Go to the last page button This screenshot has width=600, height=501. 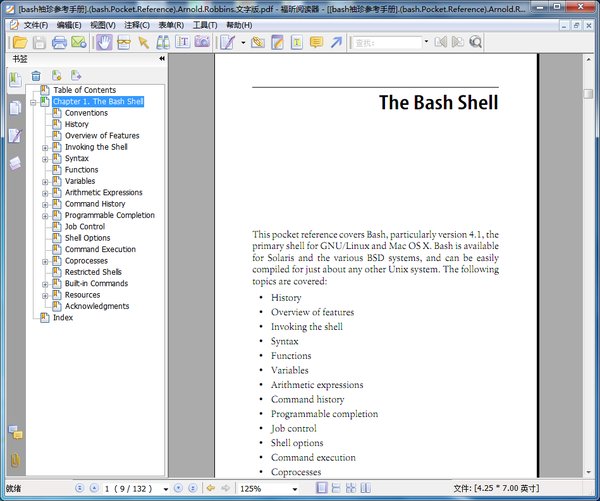(193, 488)
